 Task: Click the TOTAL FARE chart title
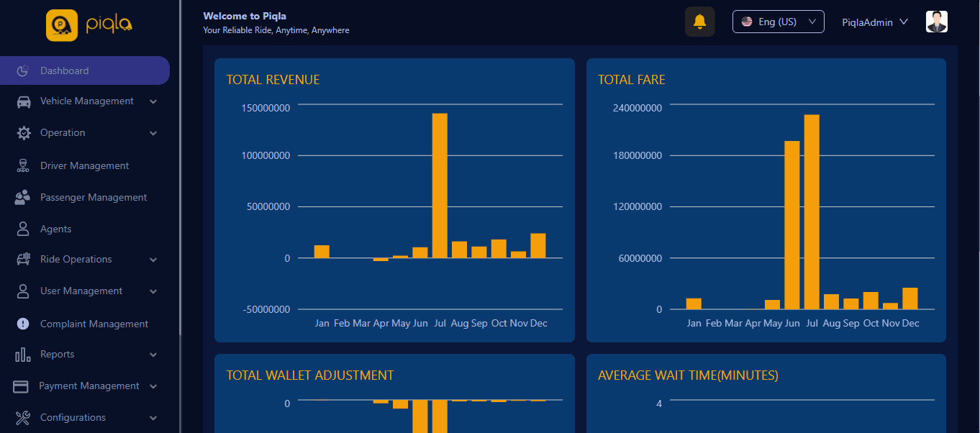pos(632,80)
